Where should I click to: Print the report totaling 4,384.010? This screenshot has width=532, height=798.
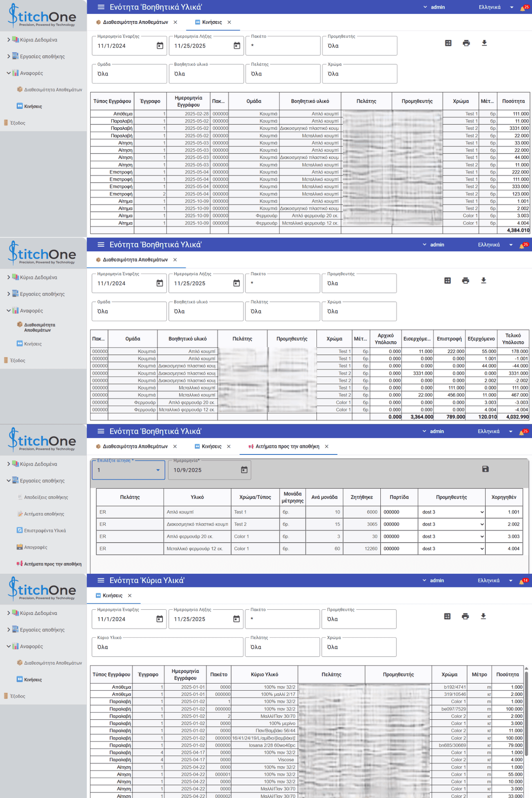[466, 43]
